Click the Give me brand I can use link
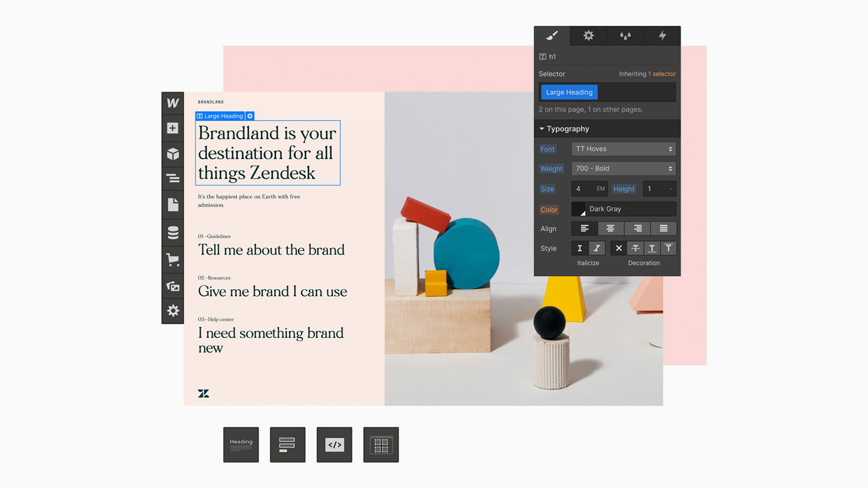Screen dimensions: 868x488 tap(273, 291)
